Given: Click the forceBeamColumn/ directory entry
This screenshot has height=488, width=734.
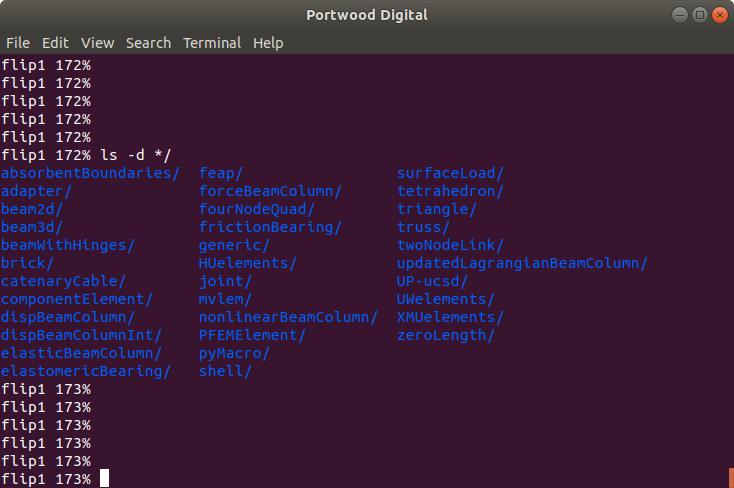Looking at the screenshot, I should coord(270,191).
